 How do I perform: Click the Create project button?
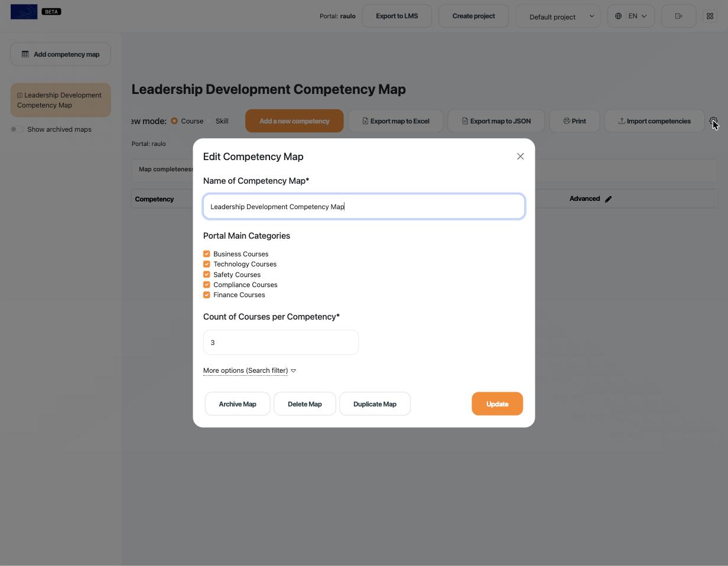click(x=474, y=16)
